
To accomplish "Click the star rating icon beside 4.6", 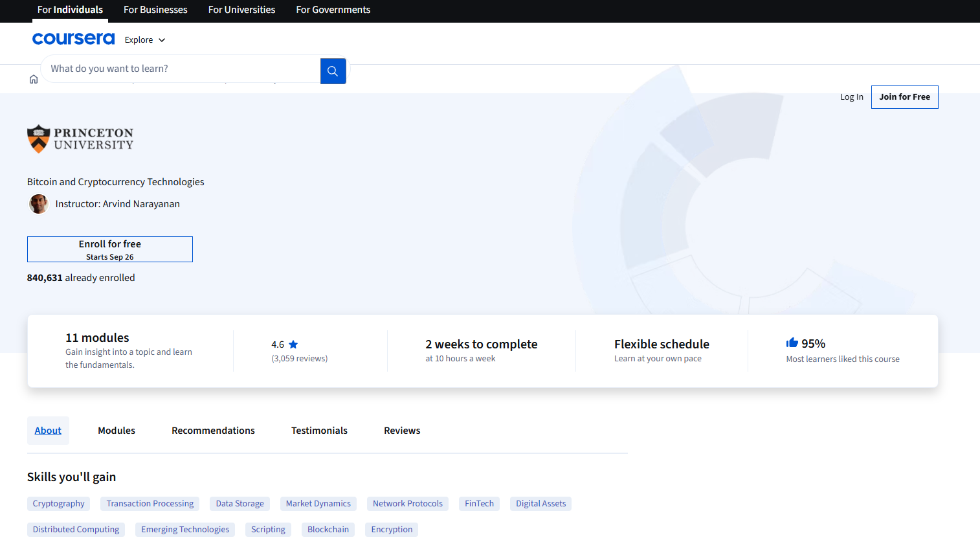I will click(293, 344).
